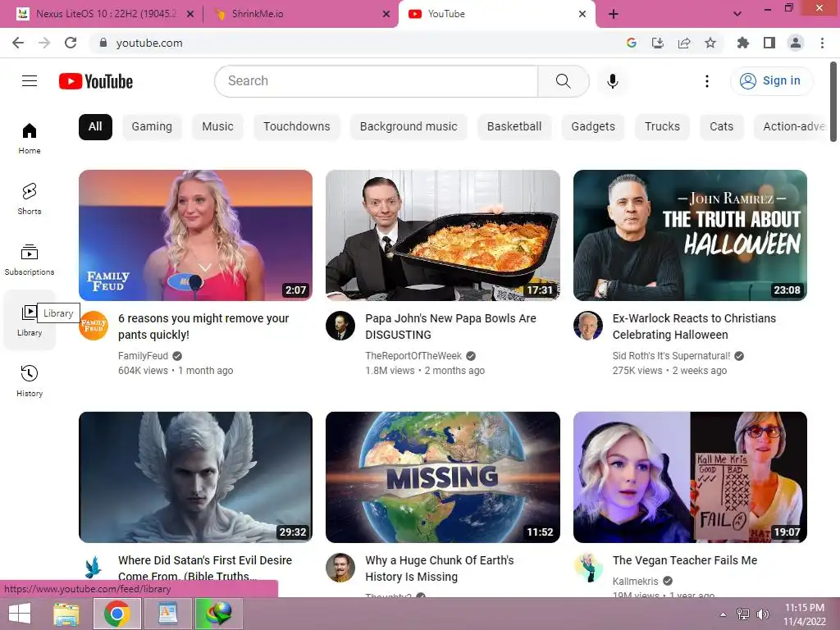
Task: Click the YouTube logo
Action: pyautogui.click(x=96, y=81)
